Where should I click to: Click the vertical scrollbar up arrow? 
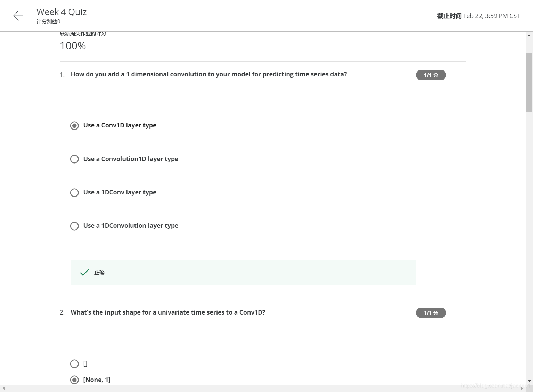tap(529, 35)
